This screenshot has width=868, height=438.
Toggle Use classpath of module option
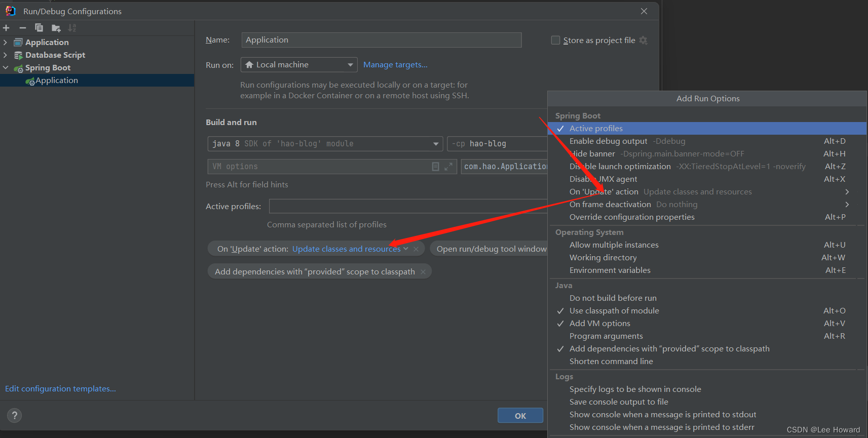click(707, 311)
